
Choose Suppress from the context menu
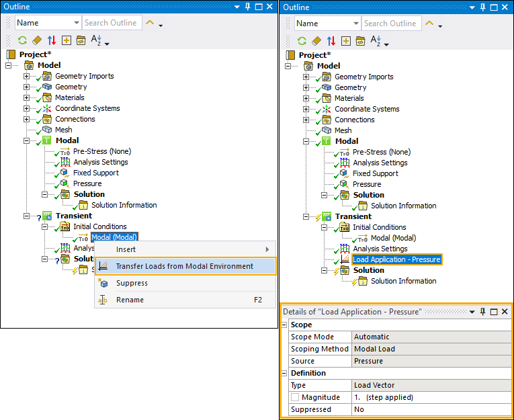click(132, 283)
